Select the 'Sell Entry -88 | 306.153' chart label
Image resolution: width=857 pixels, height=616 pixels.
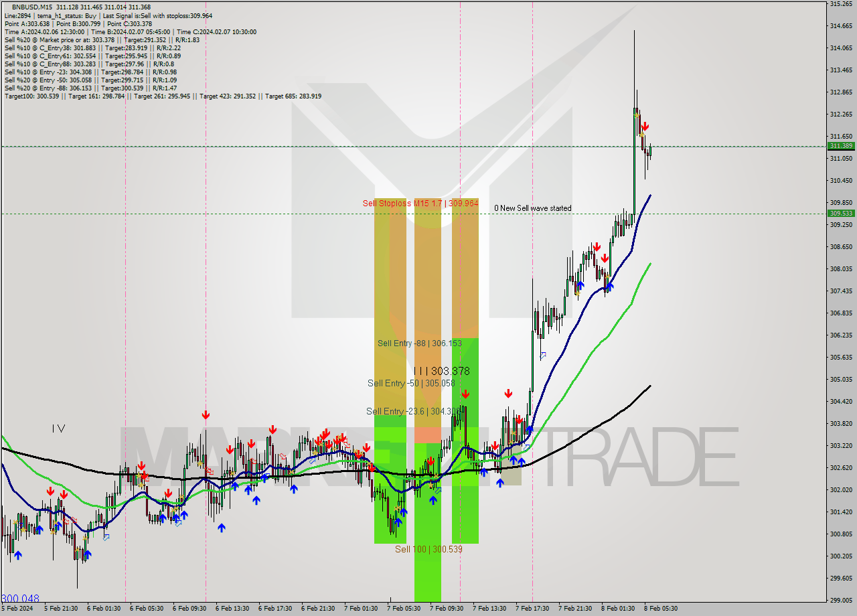420,343
